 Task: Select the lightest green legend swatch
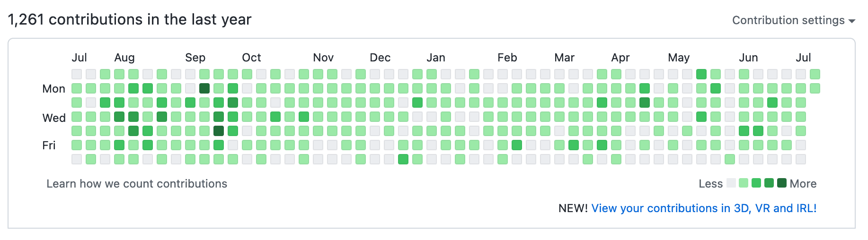click(x=744, y=183)
